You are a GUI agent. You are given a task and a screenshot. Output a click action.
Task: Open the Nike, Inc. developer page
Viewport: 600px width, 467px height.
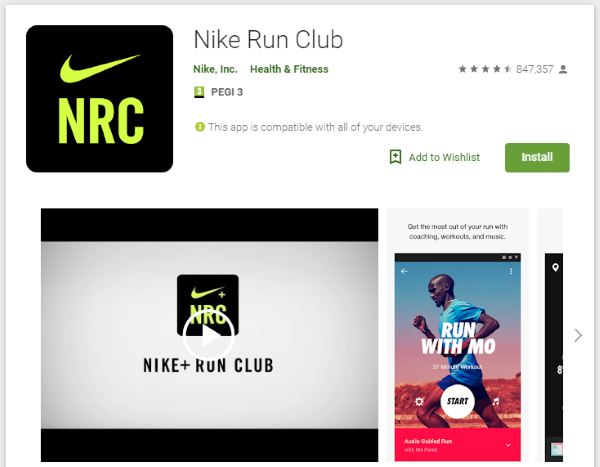click(x=215, y=69)
